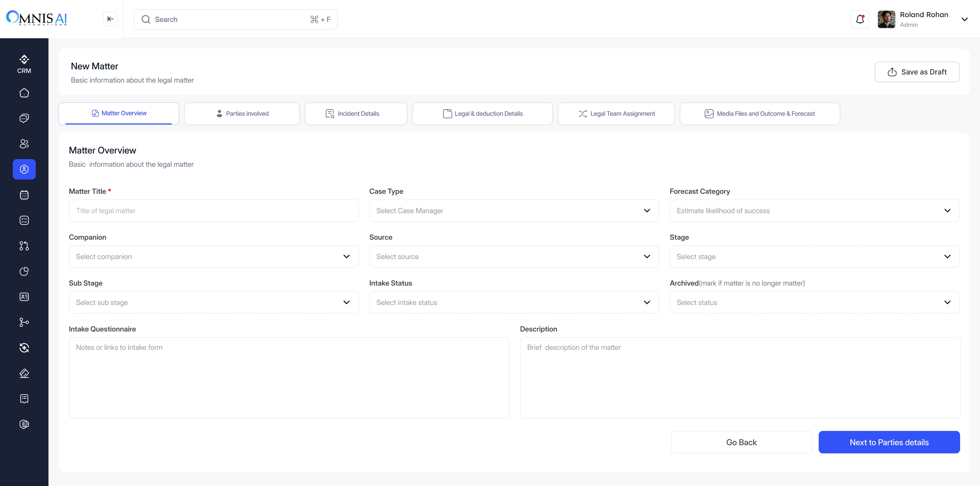Click the New Matter page title

pyautogui.click(x=94, y=67)
